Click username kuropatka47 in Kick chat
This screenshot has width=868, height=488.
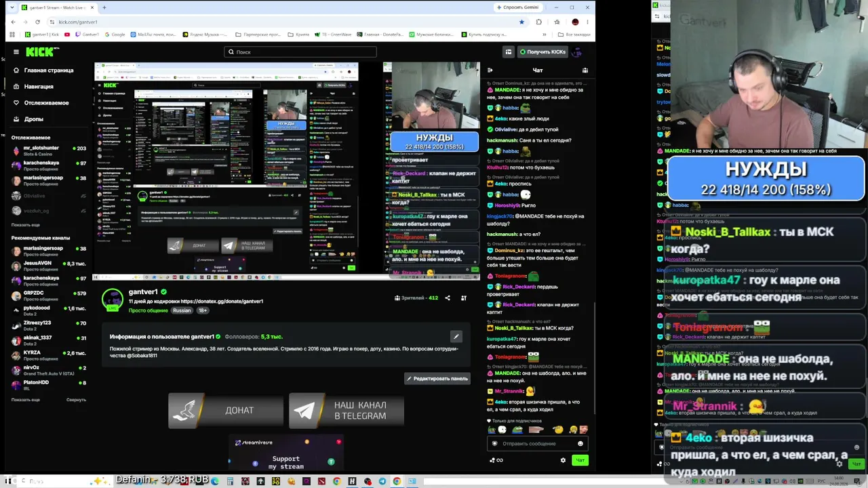tap(502, 339)
